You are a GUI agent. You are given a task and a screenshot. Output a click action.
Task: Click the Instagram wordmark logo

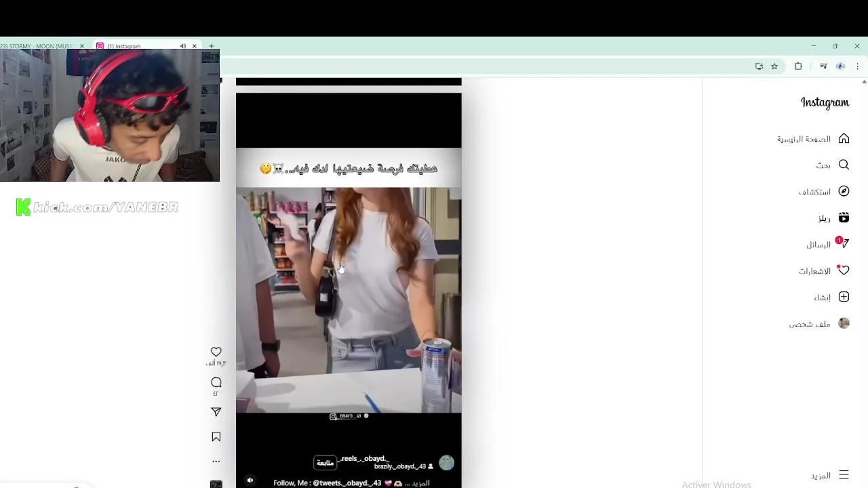point(825,102)
